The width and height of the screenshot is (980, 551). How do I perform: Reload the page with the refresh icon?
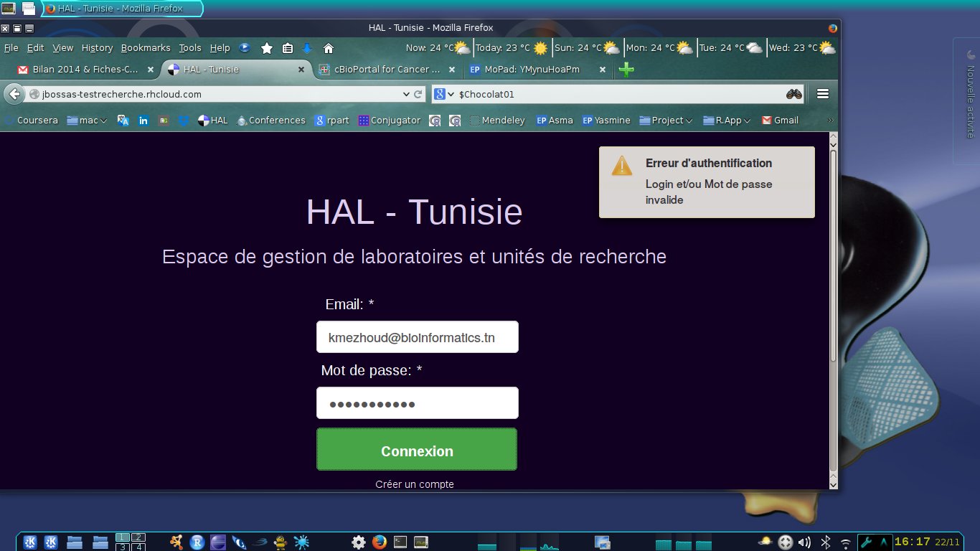pos(418,94)
